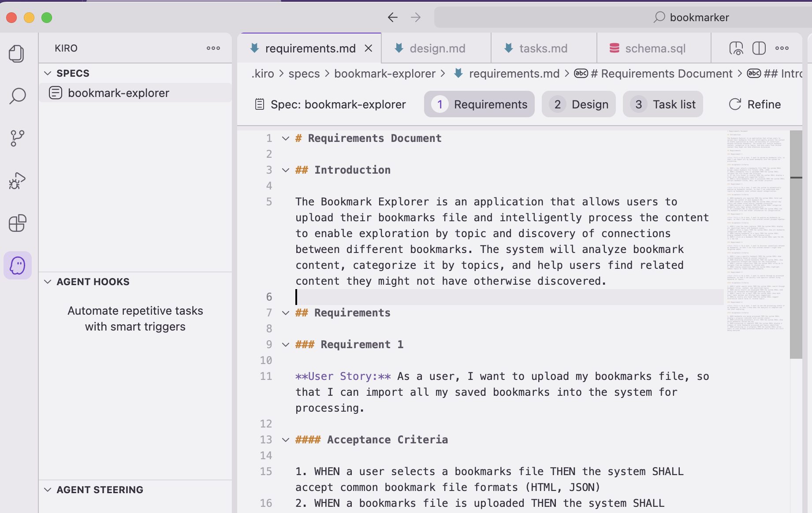Split the editor with the split icon
Viewport: 812px width, 513px height.
(x=759, y=48)
